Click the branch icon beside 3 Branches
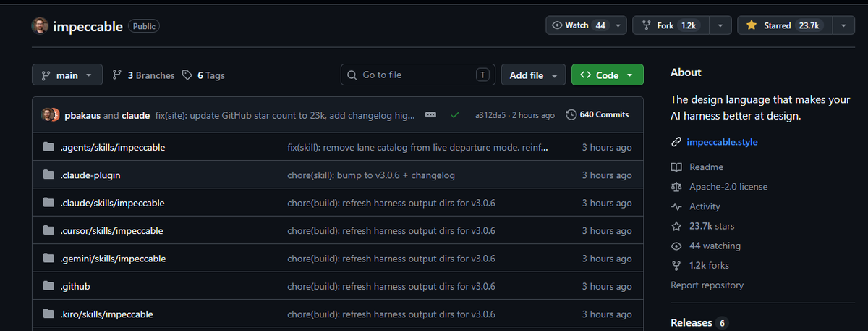The width and height of the screenshot is (868, 331). 117,75
